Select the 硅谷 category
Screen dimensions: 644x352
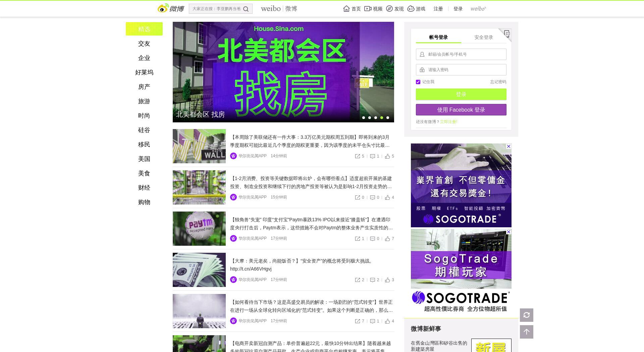tap(144, 130)
